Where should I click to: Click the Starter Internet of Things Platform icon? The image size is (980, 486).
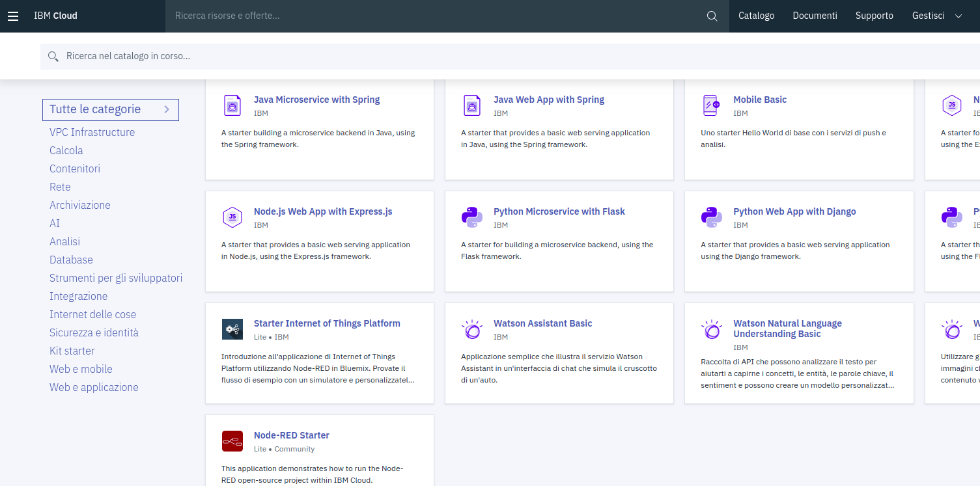[232, 329]
